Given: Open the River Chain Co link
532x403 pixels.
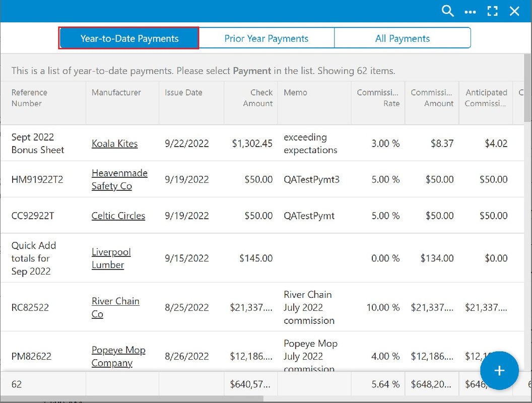Looking at the screenshot, I should tap(115, 307).
